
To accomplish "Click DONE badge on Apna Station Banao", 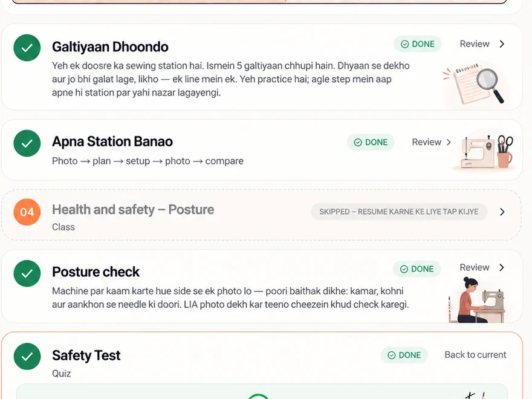I will [x=371, y=142].
